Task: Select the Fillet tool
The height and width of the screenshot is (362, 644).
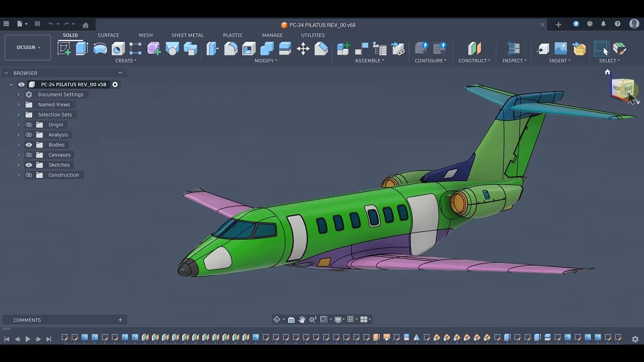Action: click(x=230, y=48)
